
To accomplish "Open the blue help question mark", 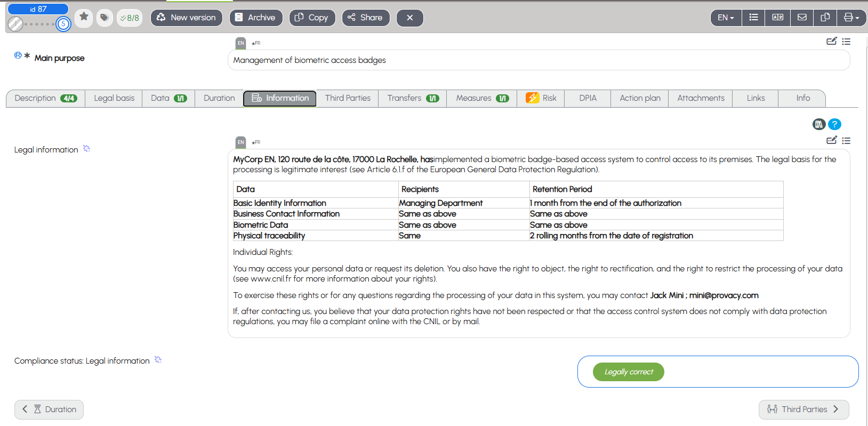I will click(834, 124).
